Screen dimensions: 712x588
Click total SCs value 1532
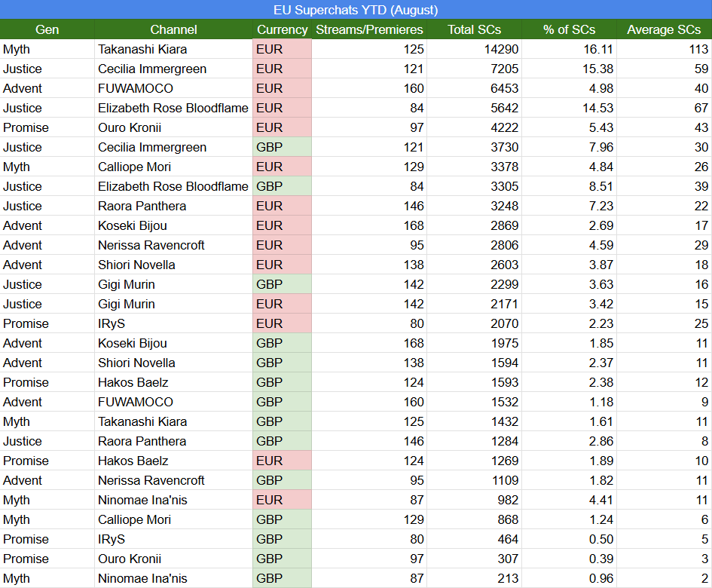[504, 402]
